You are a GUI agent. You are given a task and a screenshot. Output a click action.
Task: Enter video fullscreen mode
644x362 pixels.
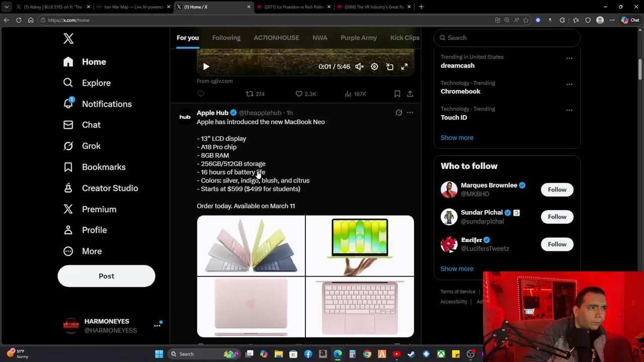(x=404, y=66)
